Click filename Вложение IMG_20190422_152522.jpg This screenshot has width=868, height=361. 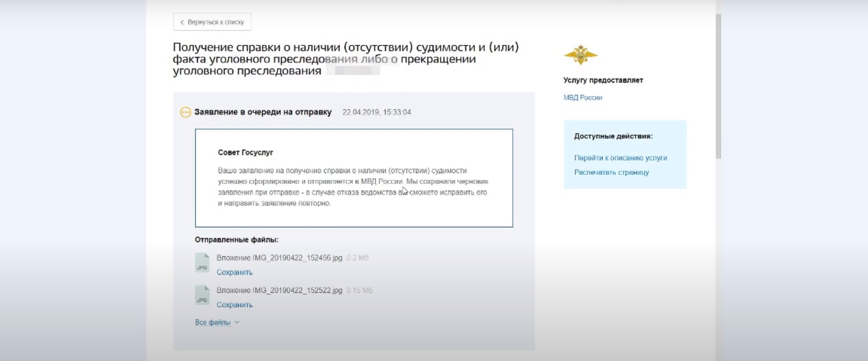(279, 290)
